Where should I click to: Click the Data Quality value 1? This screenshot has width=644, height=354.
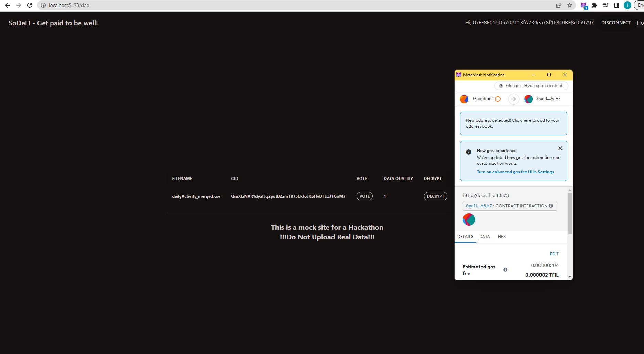pos(385,196)
